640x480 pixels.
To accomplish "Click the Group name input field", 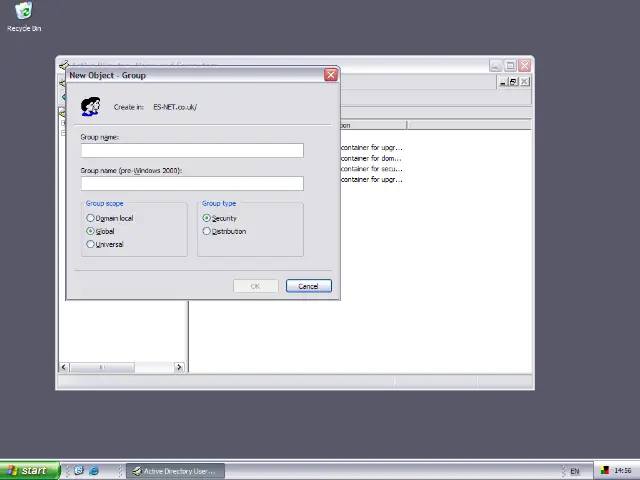I will pos(192,150).
